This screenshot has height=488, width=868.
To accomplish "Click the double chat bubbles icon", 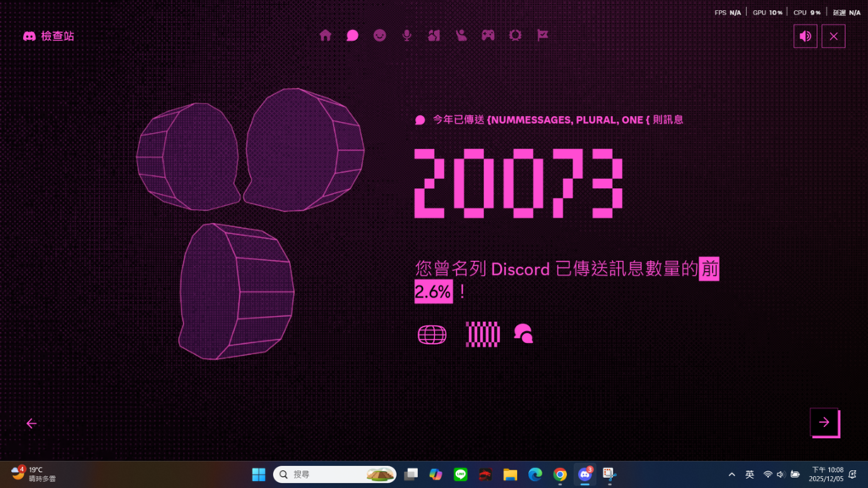I will coord(524,335).
